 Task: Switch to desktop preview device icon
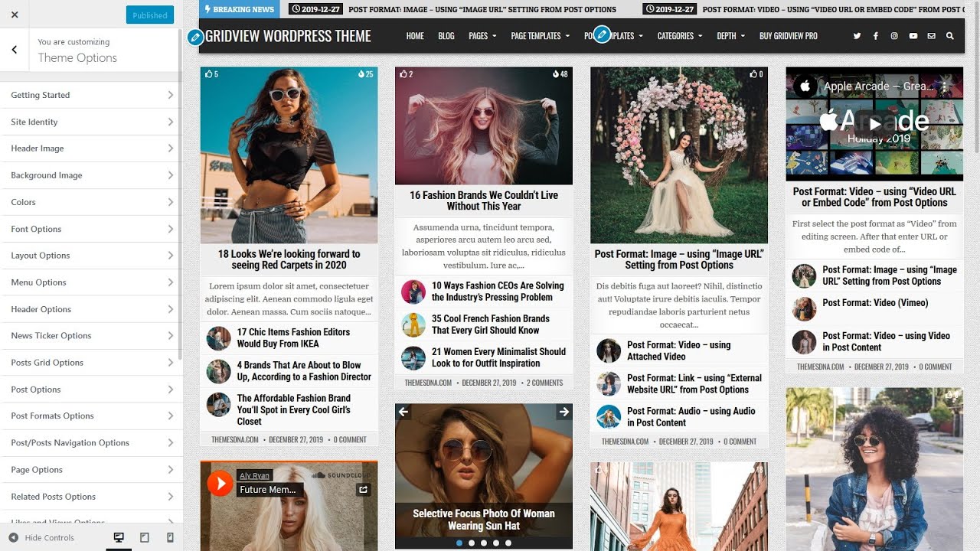pyautogui.click(x=119, y=538)
